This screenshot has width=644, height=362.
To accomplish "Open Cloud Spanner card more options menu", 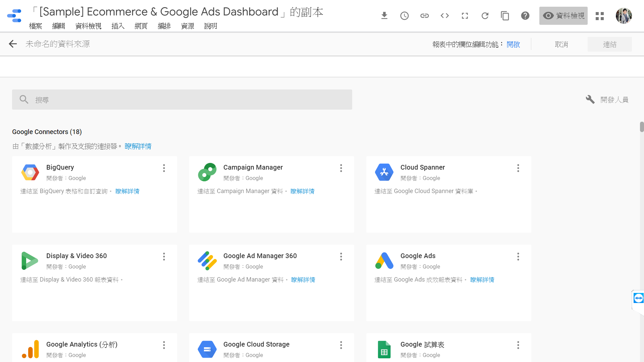I will pos(518,168).
